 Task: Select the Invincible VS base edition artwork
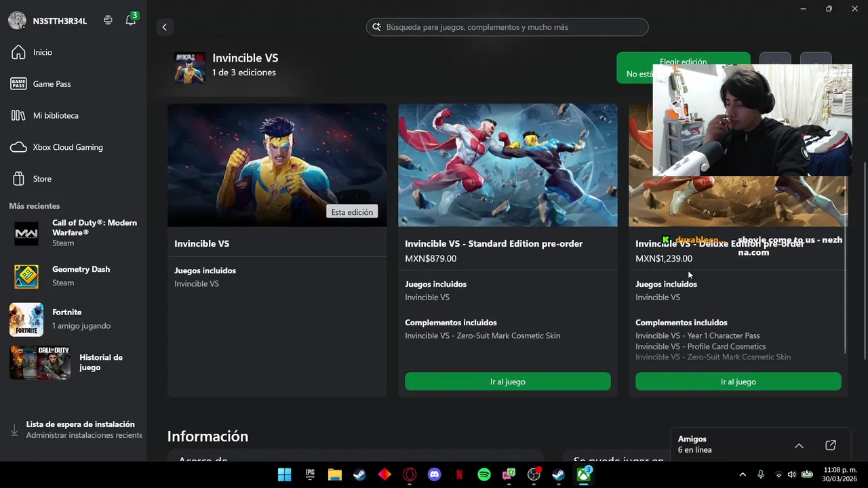tap(277, 165)
